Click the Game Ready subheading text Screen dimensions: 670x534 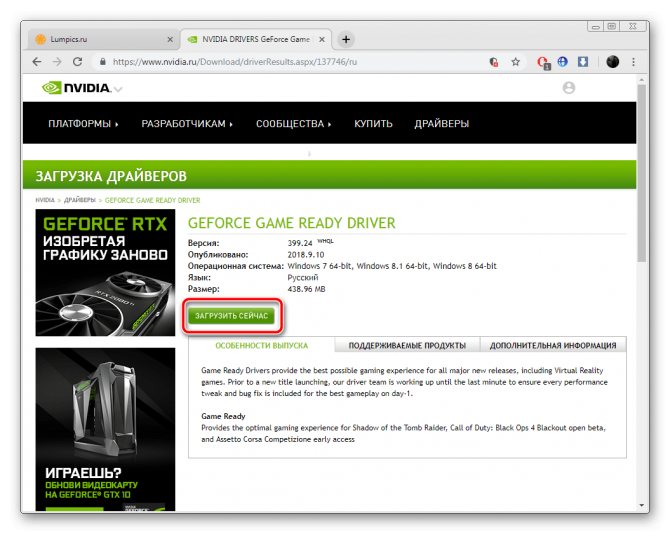tap(223, 416)
